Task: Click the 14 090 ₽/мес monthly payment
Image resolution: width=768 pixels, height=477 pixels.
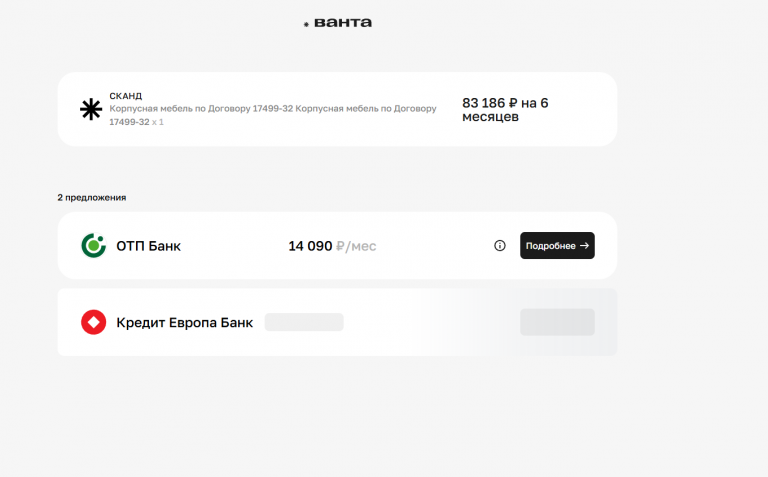Action: coord(332,246)
